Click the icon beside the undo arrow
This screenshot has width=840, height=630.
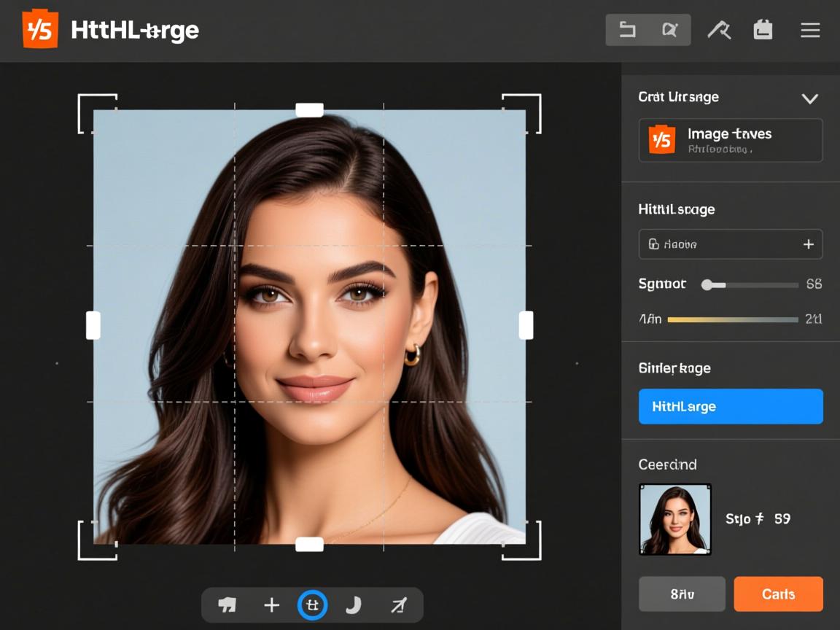point(669,30)
